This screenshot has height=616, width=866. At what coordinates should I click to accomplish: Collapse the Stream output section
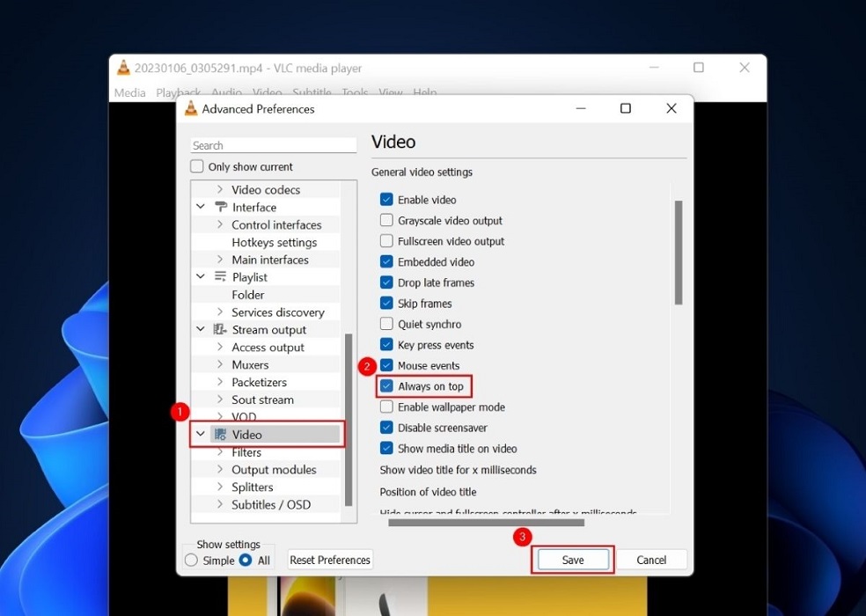click(201, 329)
